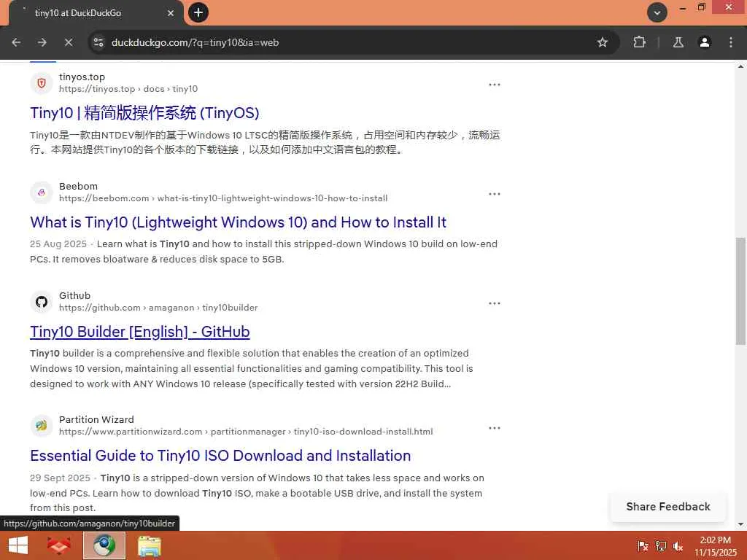
Task: View site information icon in address bar
Action: pos(98,42)
